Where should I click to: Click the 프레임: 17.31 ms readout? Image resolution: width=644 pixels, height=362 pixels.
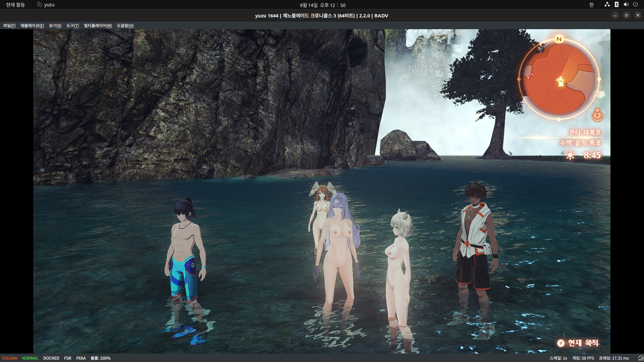click(x=614, y=358)
